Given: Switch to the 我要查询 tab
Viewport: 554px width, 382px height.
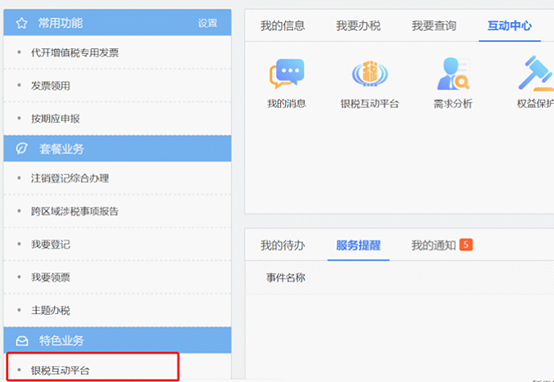Looking at the screenshot, I should point(434,26).
